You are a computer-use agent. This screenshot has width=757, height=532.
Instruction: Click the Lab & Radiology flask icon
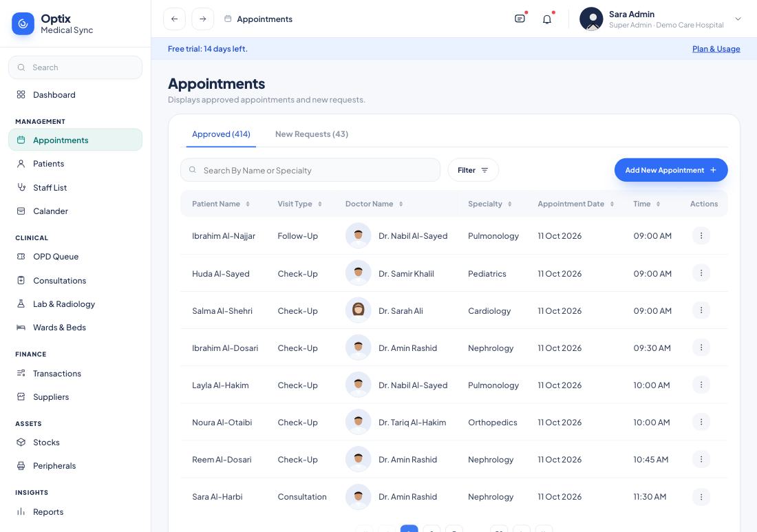(x=21, y=304)
